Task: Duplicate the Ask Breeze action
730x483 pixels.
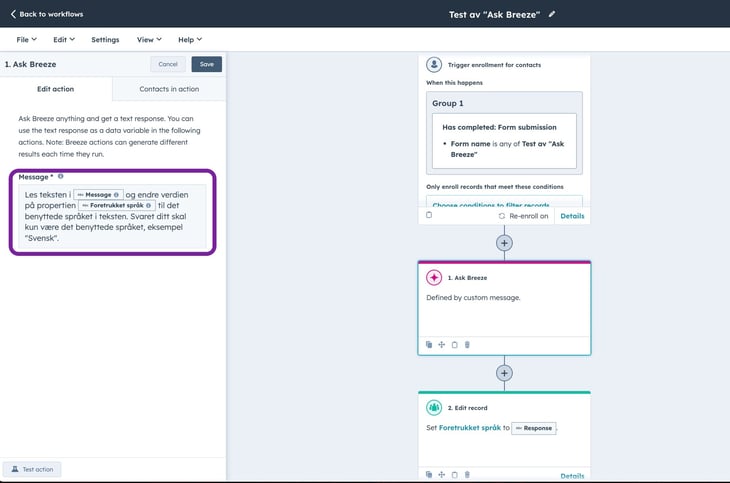Action: [429, 345]
